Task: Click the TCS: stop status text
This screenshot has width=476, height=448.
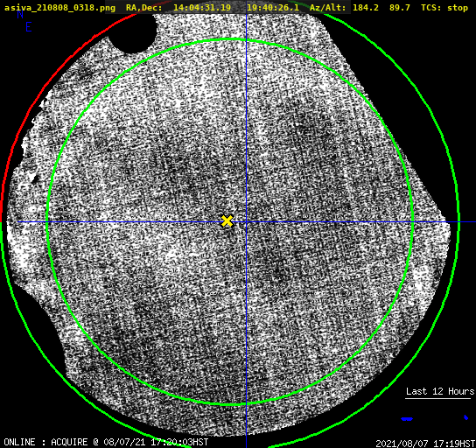Action: pos(444,8)
